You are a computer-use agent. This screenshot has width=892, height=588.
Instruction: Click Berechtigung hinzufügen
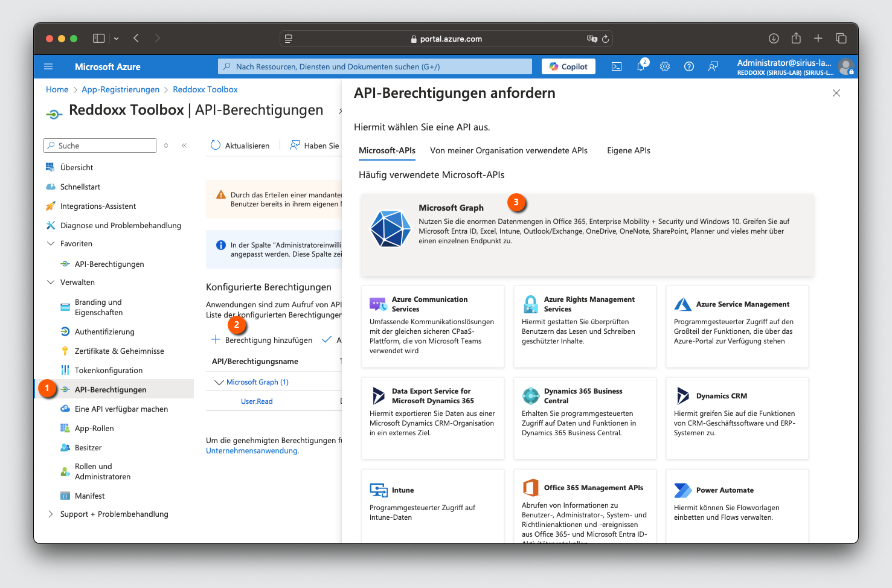coord(262,340)
